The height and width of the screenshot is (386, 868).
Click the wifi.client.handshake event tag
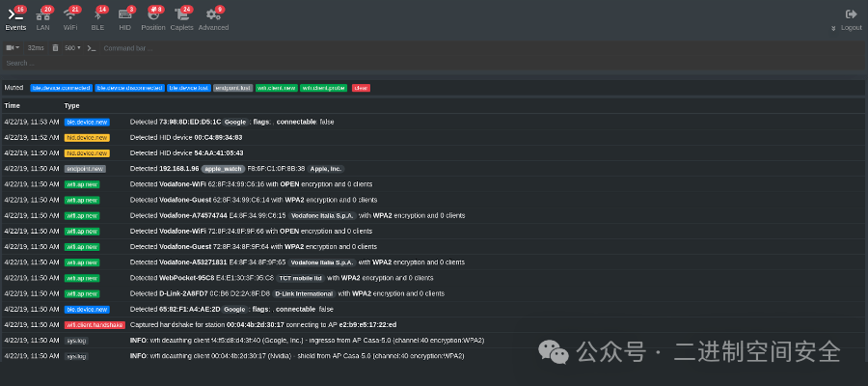pyautogui.click(x=94, y=324)
